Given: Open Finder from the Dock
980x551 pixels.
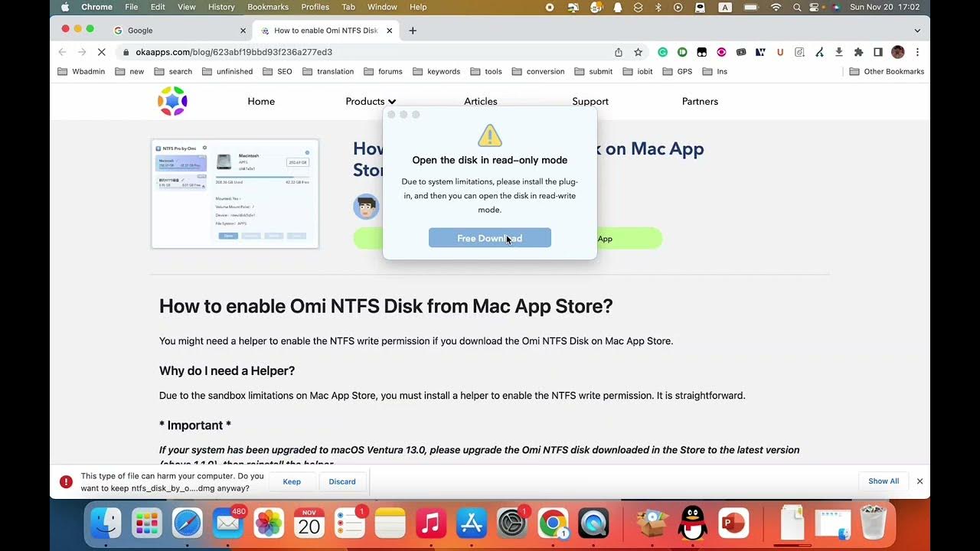Looking at the screenshot, I should point(106,523).
